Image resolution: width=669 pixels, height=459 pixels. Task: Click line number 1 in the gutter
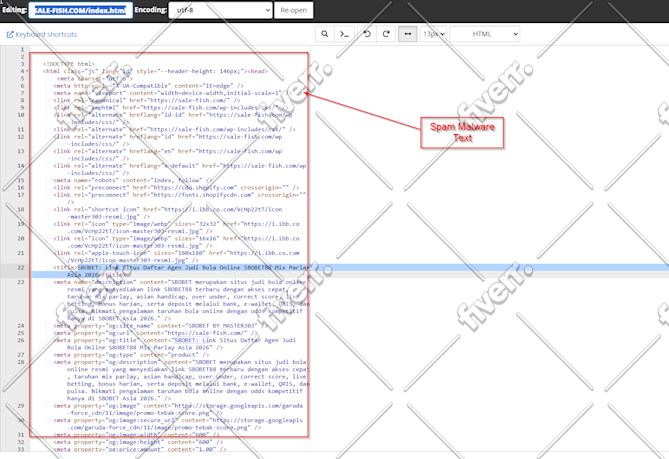click(23, 49)
